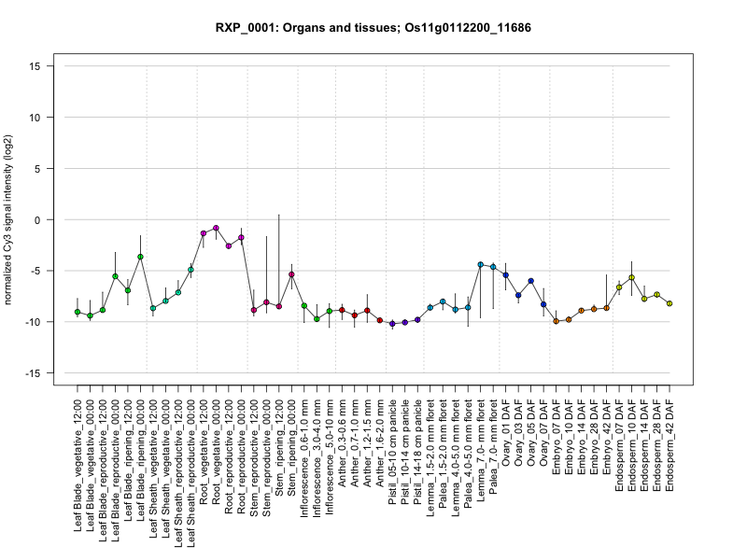The height and width of the screenshot is (560, 747).
Task: Select the Stem_ripening_00:00 dark red data point
Action: [291, 274]
